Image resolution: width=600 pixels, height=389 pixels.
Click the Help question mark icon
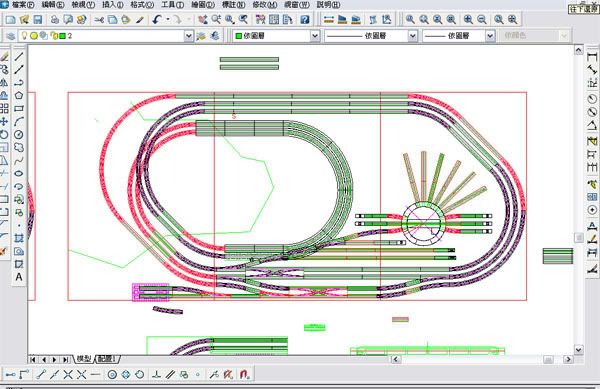[305, 20]
